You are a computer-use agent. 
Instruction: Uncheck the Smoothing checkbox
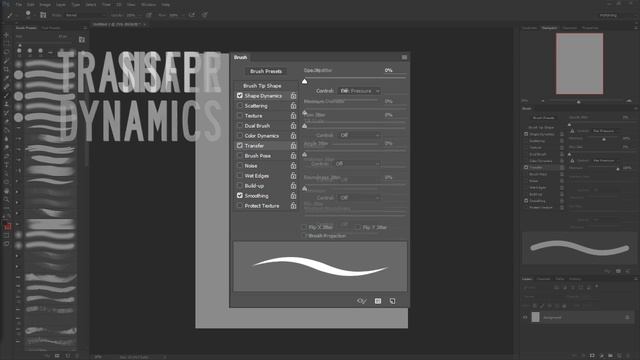pyautogui.click(x=240, y=196)
